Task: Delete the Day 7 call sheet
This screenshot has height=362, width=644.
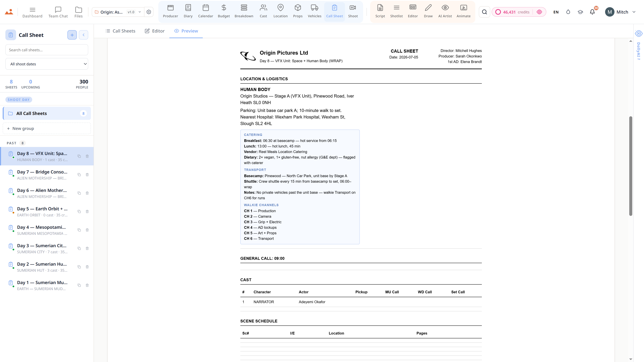Action: coord(87,175)
